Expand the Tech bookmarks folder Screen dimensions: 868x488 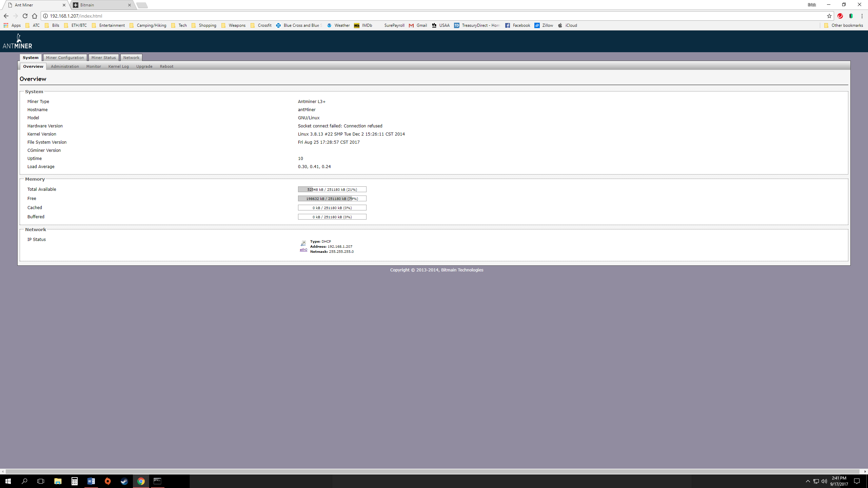coord(179,25)
